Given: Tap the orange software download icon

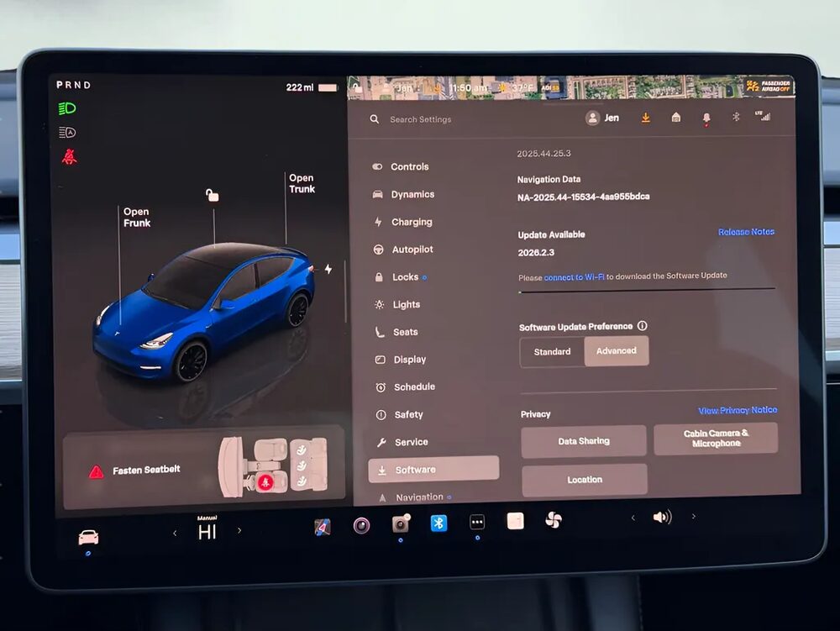Looking at the screenshot, I should (645, 118).
